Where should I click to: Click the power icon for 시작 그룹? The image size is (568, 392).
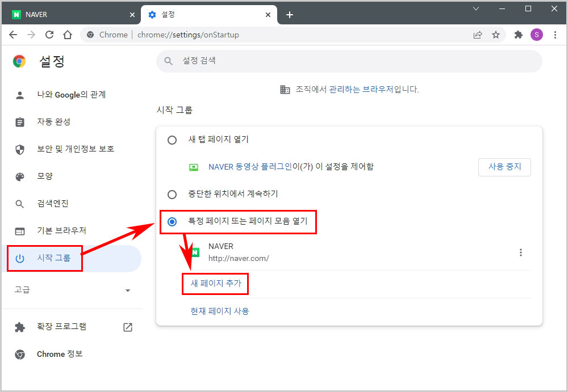pos(20,259)
